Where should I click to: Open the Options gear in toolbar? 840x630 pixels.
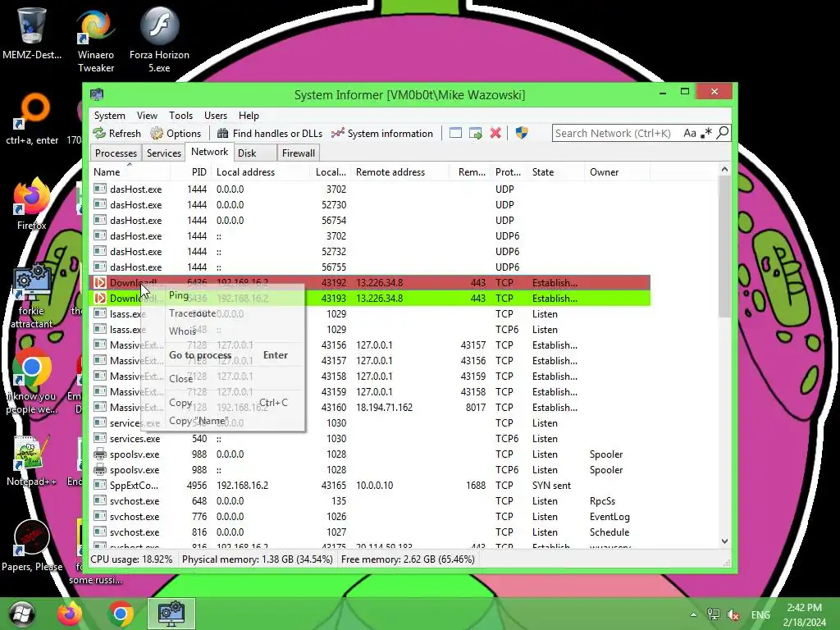(x=176, y=134)
